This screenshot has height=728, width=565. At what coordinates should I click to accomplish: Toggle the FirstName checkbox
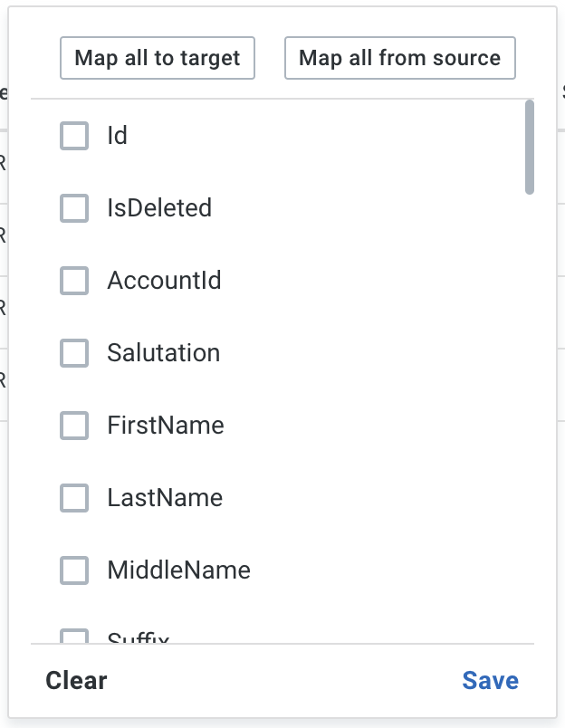74,426
